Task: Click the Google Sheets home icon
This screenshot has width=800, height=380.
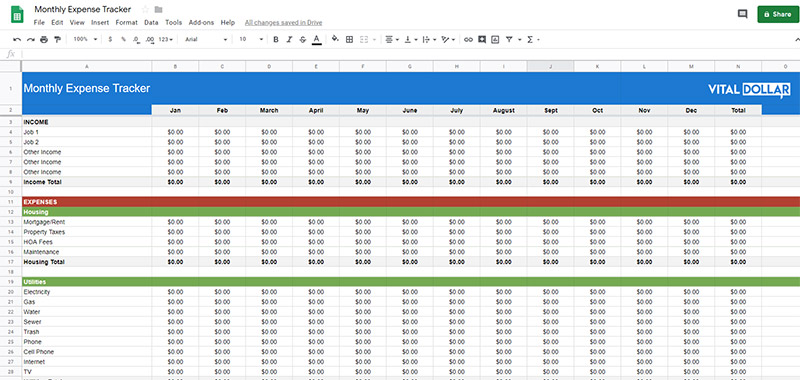Action: click(x=17, y=14)
